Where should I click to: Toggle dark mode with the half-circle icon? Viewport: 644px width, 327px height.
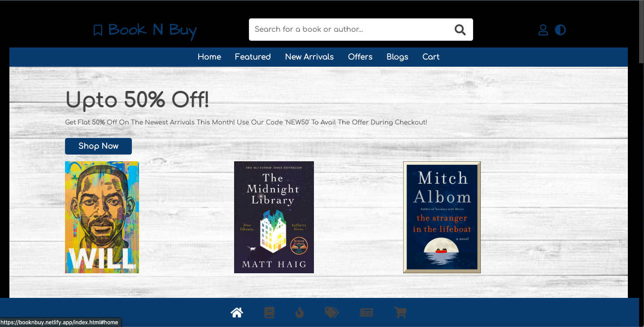[560, 30]
